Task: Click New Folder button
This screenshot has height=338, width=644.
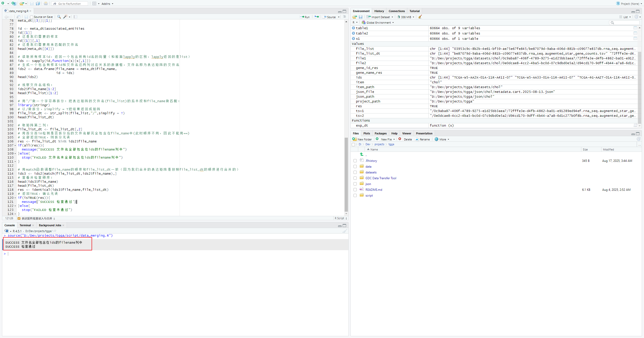Action: pos(362,139)
